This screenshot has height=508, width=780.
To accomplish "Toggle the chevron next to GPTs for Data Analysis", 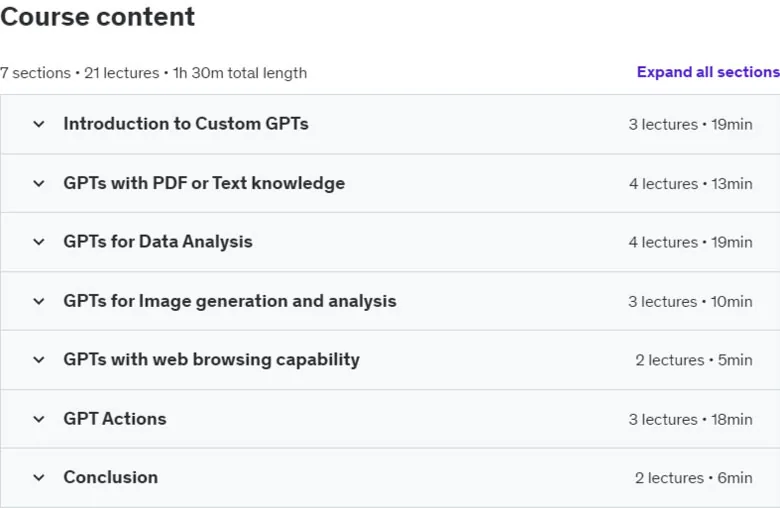I will tap(39, 242).
